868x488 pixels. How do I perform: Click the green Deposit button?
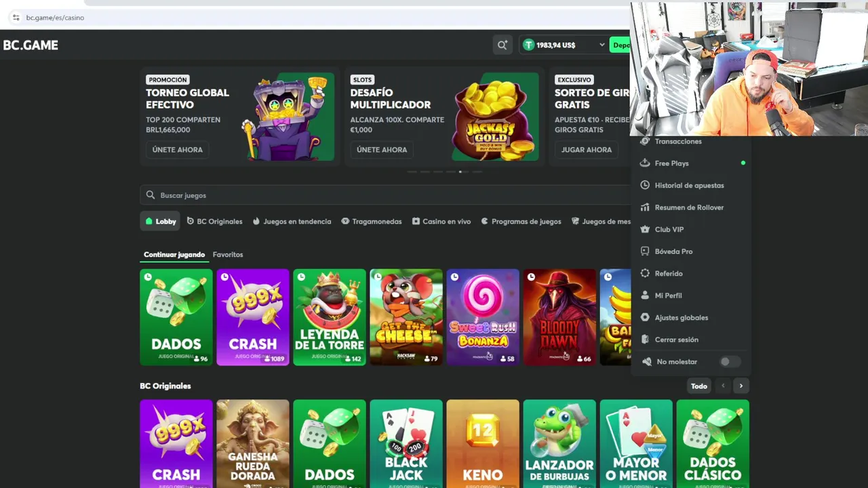point(620,45)
